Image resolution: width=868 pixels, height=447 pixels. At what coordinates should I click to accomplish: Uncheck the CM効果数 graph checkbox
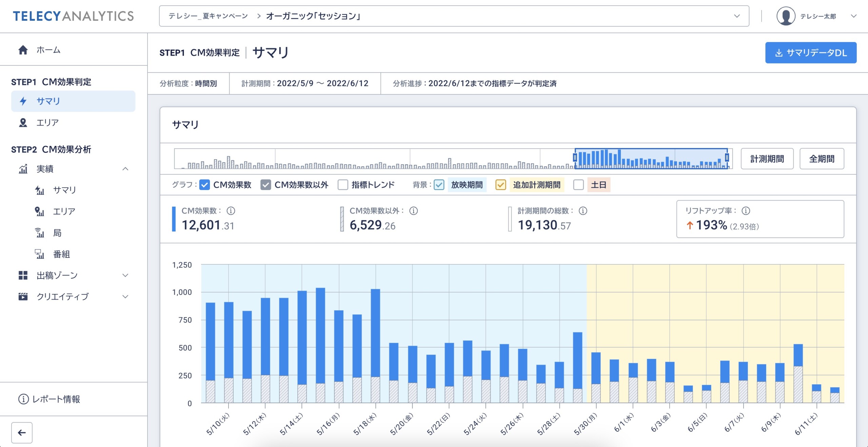204,185
